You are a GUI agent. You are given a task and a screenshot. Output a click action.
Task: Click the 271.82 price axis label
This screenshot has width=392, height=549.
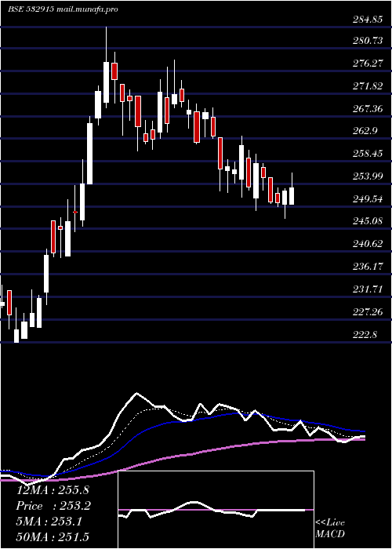pos(368,86)
